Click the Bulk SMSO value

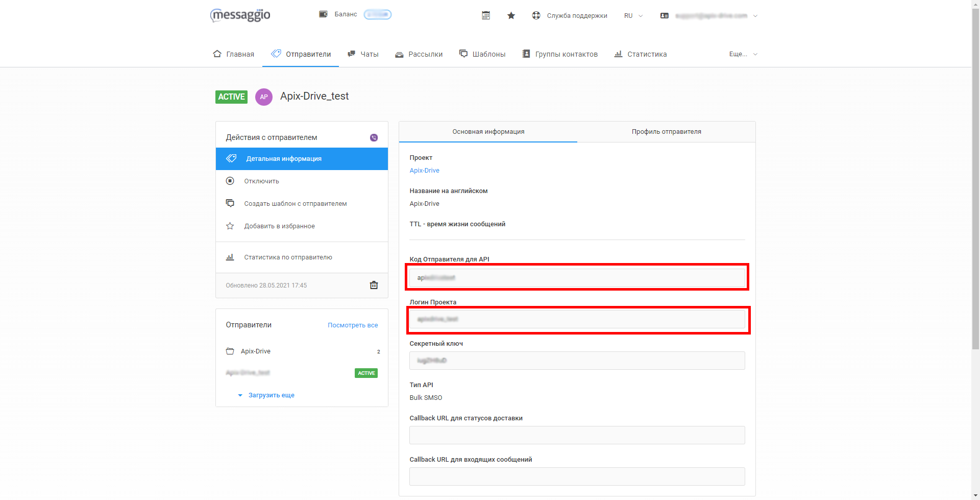[426, 398]
